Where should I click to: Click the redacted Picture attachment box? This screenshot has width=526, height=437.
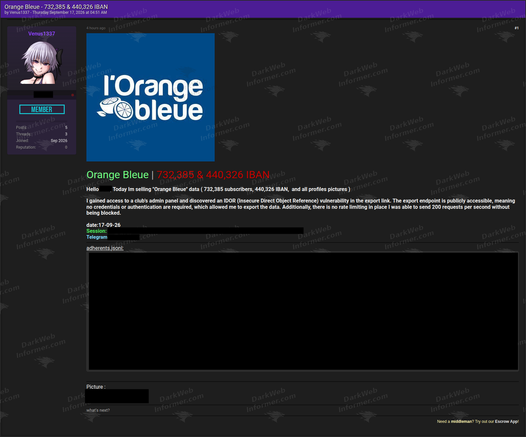[x=117, y=396]
